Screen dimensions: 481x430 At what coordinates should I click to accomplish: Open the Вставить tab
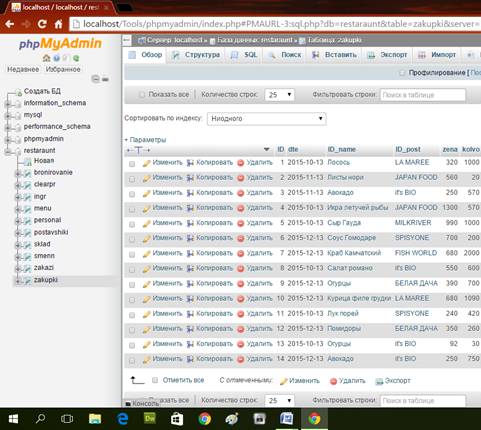coord(334,55)
